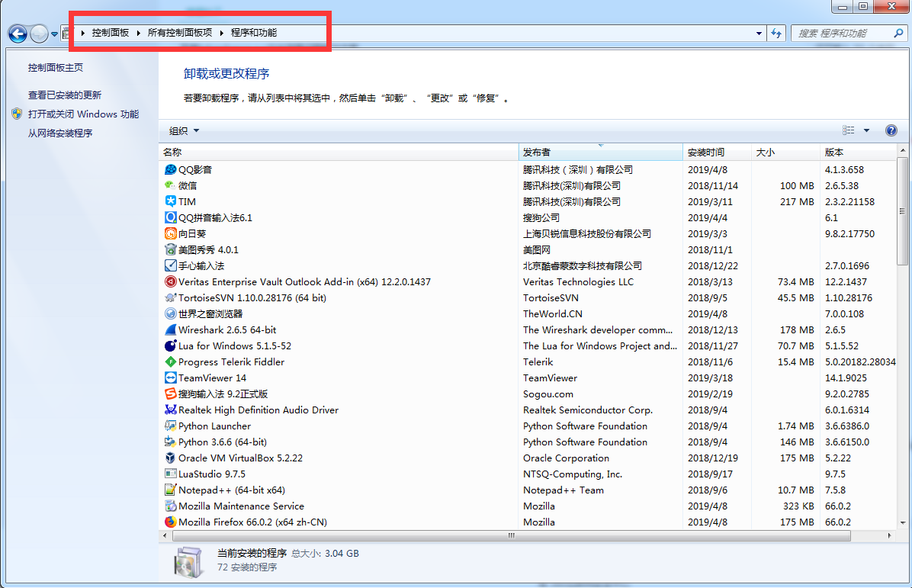Viewport: 912px width, 588px height.
Task: Click the 手心输入法 icon
Action: (170, 265)
